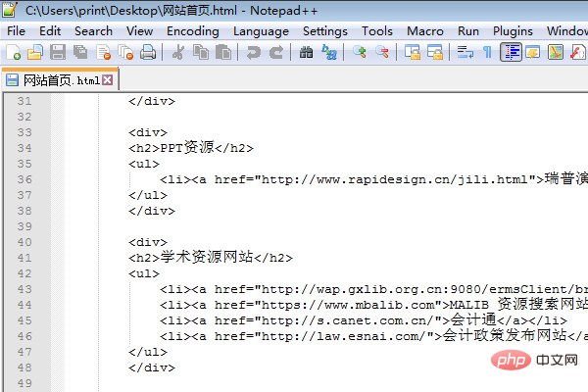Image resolution: width=588 pixels, height=392 pixels.
Task: Click the Undo arrow icon
Action: (254, 52)
